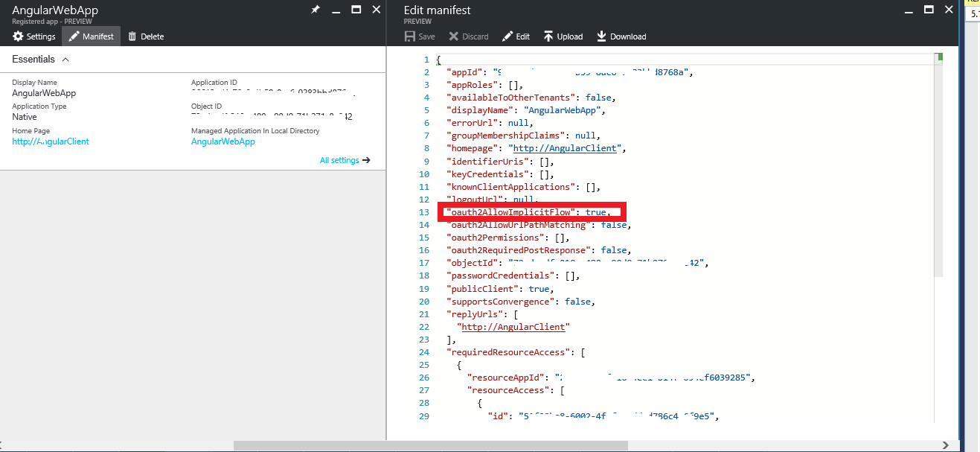Click the horizontal scrollbar right arrow
The image size is (980, 452).
click(947, 445)
